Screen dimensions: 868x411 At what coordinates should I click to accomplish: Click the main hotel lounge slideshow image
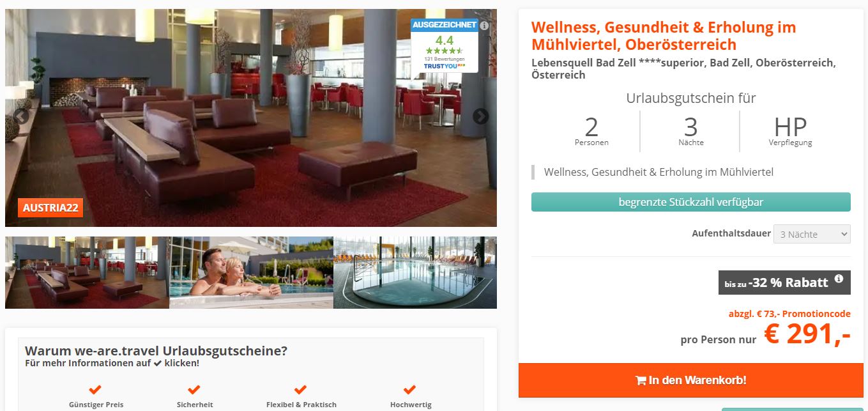(251, 118)
